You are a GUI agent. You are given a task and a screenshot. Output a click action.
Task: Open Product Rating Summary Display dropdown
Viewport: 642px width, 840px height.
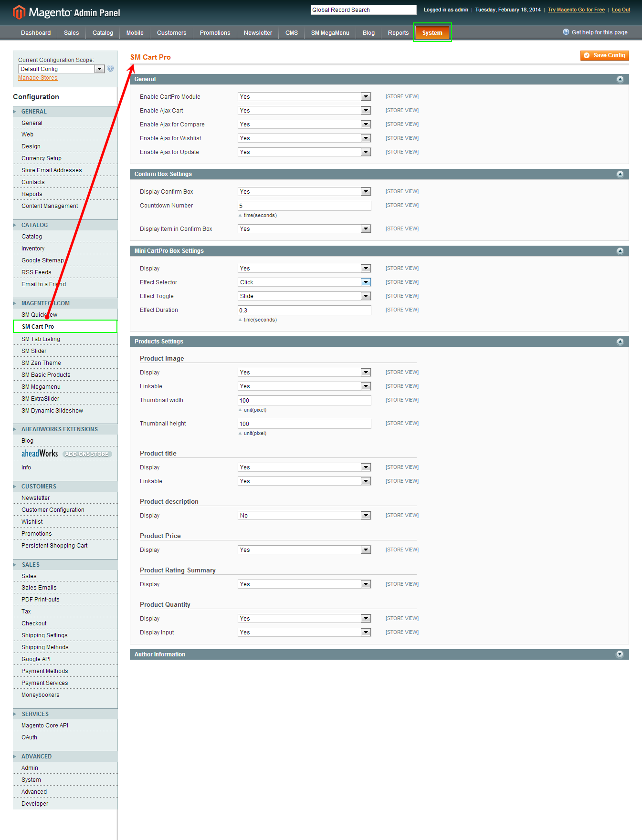pos(304,584)
